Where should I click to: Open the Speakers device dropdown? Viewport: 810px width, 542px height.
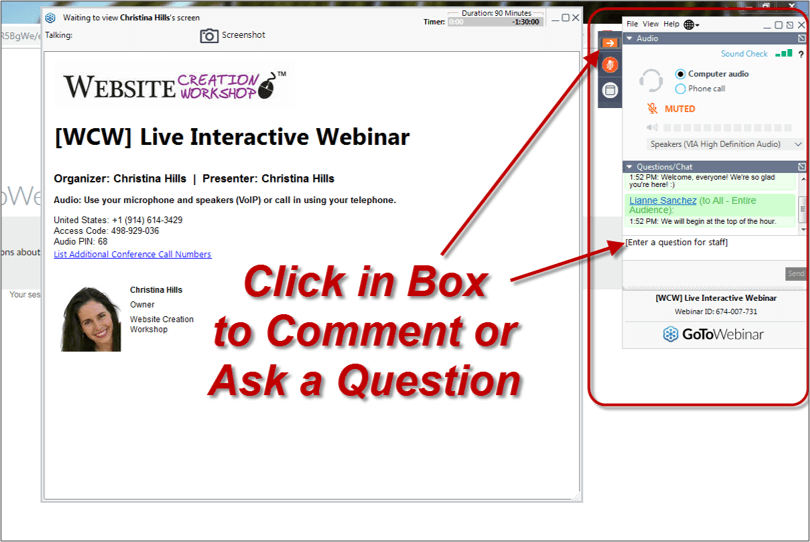point(725,144)
